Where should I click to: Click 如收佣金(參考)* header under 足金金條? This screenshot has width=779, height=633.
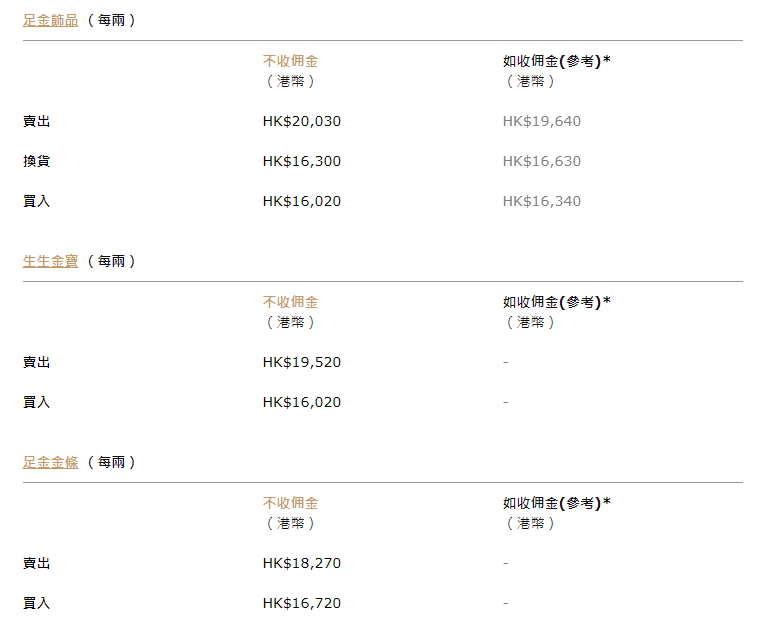click(x=557, y=502)
